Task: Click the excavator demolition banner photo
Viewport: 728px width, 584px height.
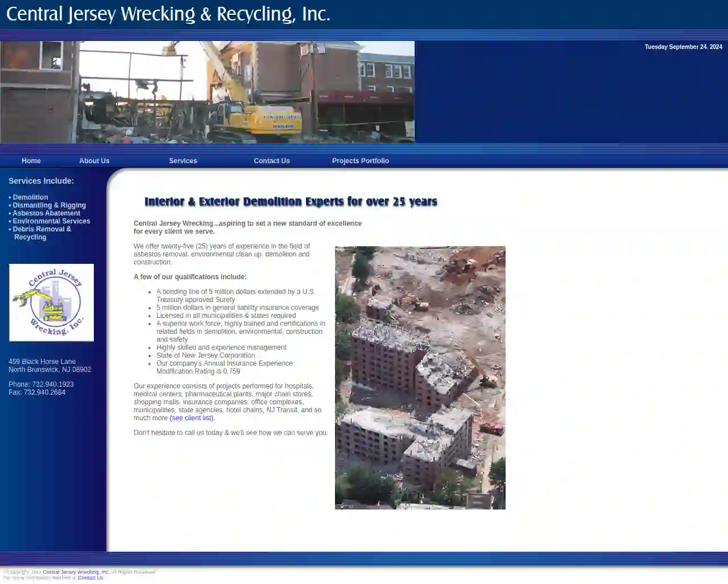Action: (x=207, y=92)
